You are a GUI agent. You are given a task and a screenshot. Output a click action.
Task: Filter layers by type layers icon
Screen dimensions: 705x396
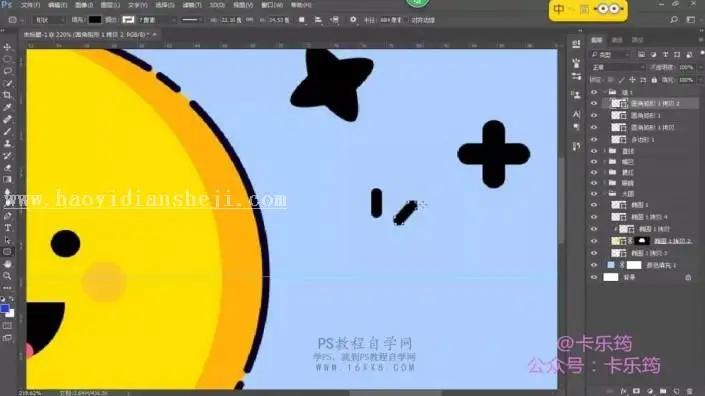coord(665,54)
